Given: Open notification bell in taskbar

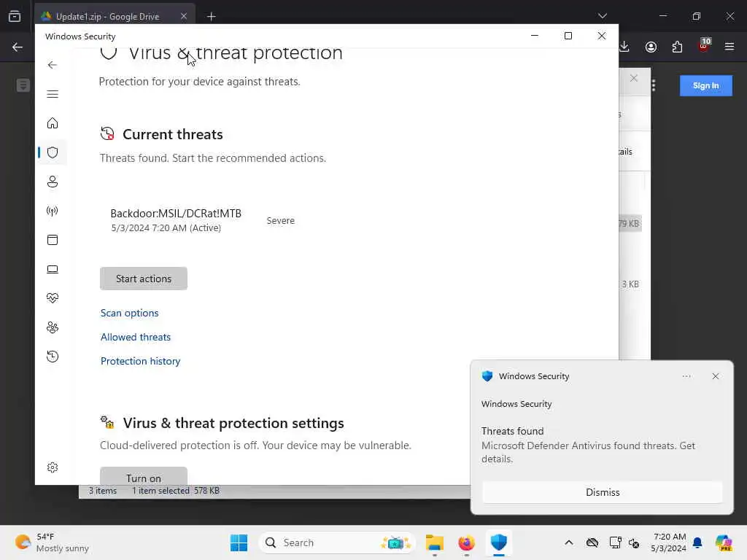Looking at the screenshot, I should (x=697, y=542).
